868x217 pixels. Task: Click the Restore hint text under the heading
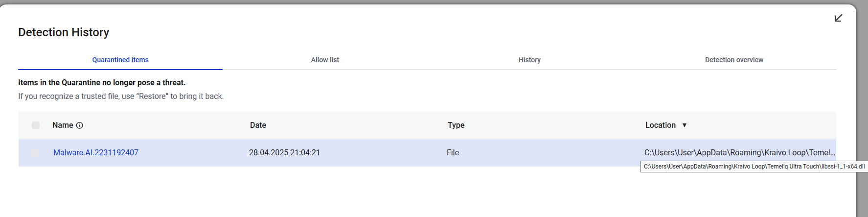[121, 96]
